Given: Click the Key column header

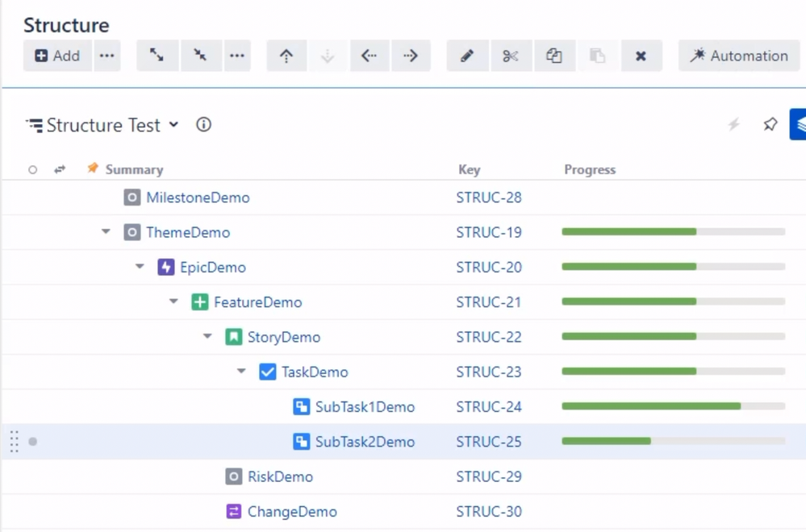Looking at the screenshot, I should tap(470, 170).
